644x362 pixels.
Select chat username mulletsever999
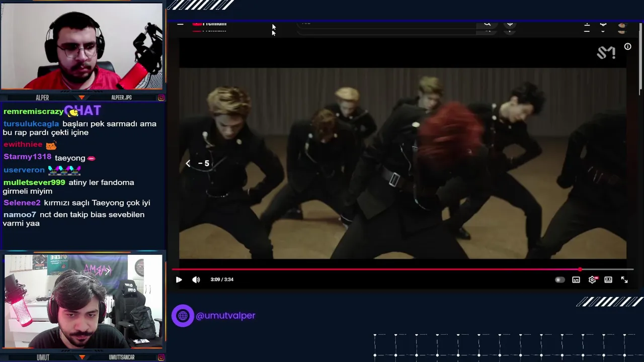click(x=34, y=183)
